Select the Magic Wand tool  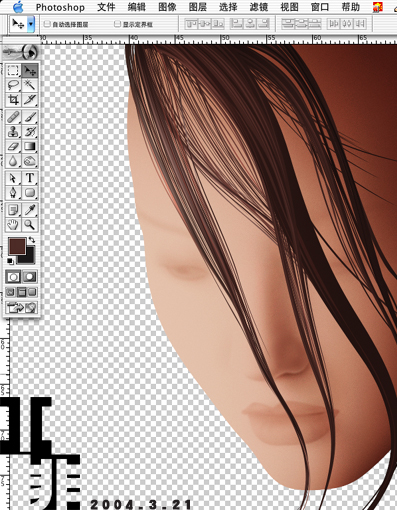click(30, 85)
